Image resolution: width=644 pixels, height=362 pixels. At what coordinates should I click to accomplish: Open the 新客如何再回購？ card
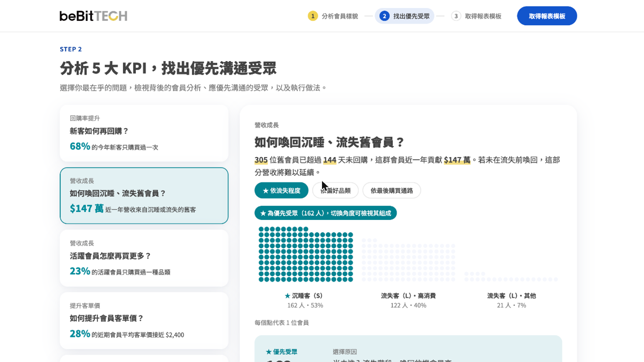pyautogui.click(x=144, y=133)
